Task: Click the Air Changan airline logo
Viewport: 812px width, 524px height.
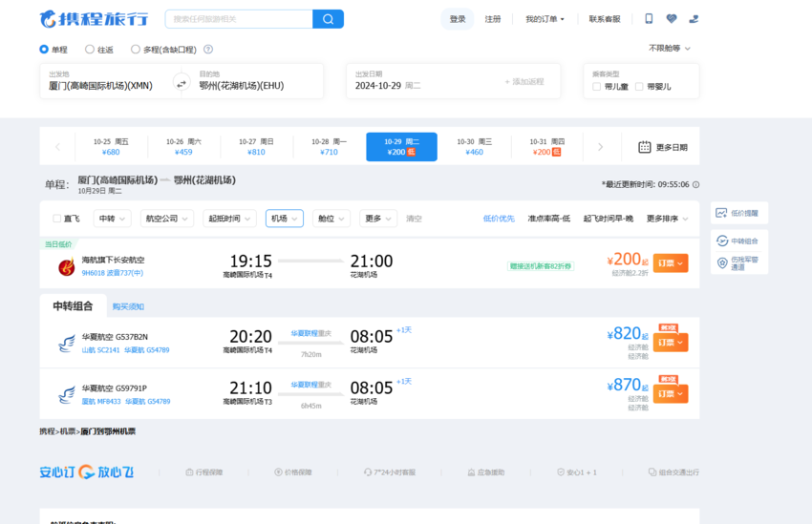Action: 66,267
